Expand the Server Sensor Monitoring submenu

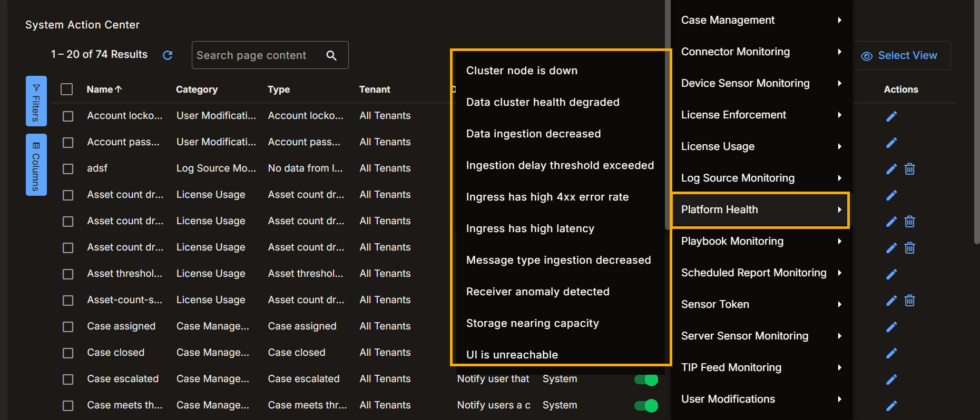click(x=761, y=336)
